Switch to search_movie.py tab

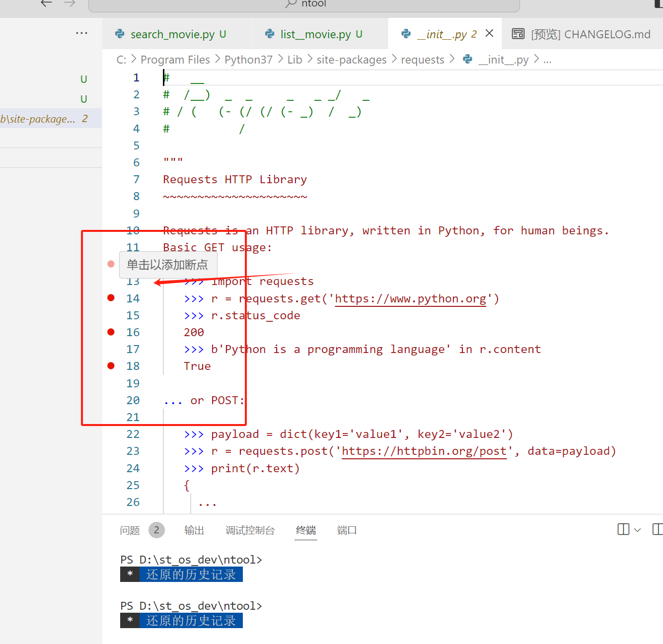coord(177,34)
